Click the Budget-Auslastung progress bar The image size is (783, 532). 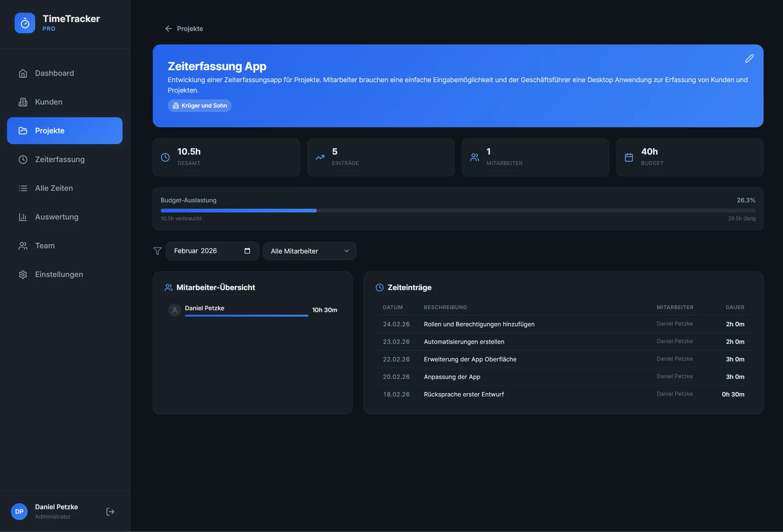pos(458,211)
